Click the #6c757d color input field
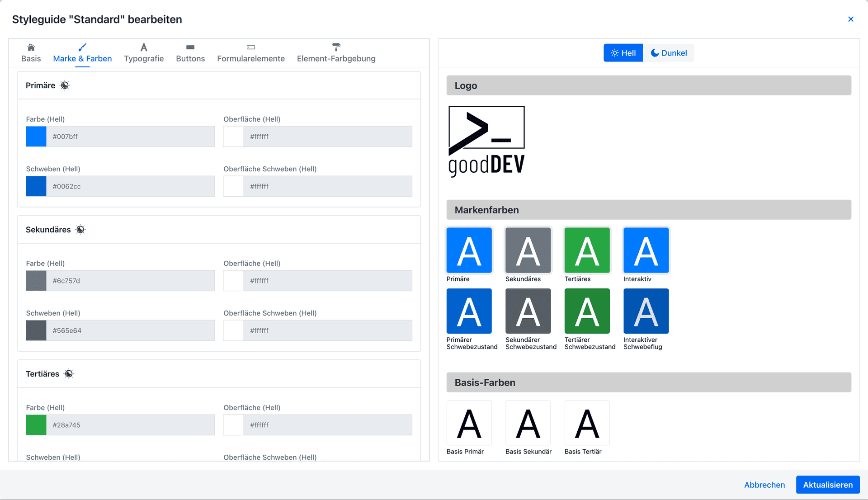The width and height of the screenshot is (868, 500). (x=131, y=281)
